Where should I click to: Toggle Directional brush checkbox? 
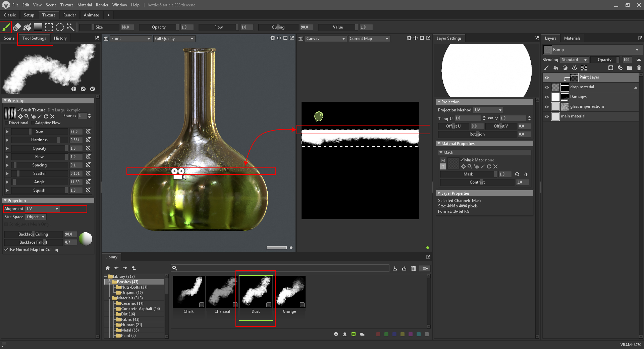[6, 123]
